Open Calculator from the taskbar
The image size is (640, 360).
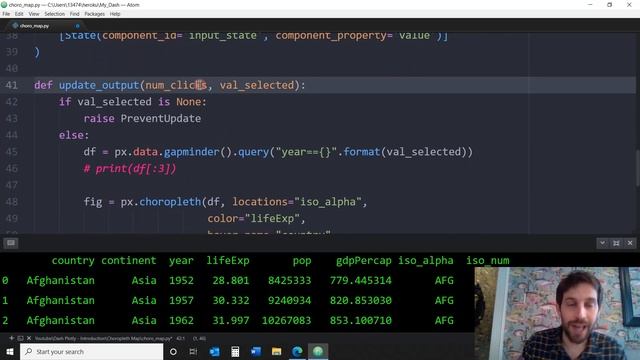click(x=235, y=351)
